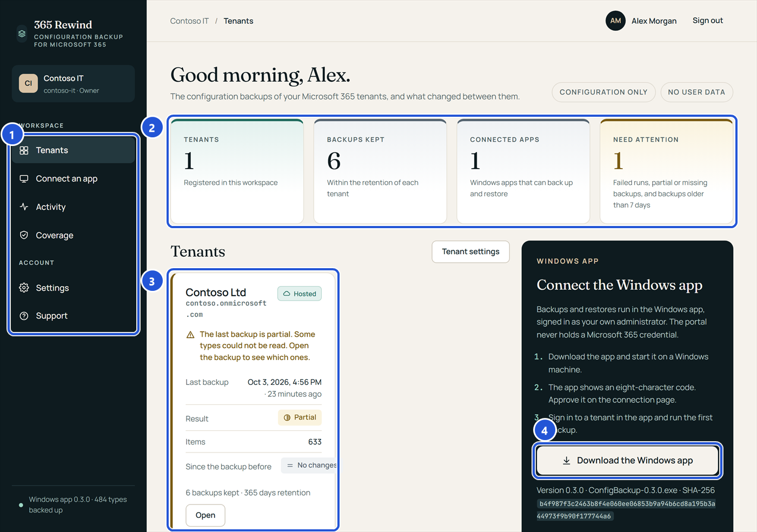Click the Settings gear icon
The width and height of the screenshot is (757, 532).
pos(24,288)
